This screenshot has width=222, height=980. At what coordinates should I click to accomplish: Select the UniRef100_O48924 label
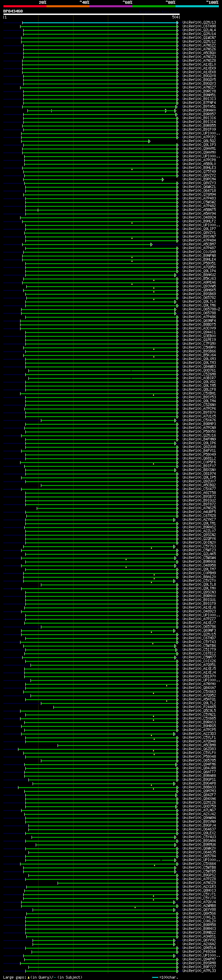199,218
